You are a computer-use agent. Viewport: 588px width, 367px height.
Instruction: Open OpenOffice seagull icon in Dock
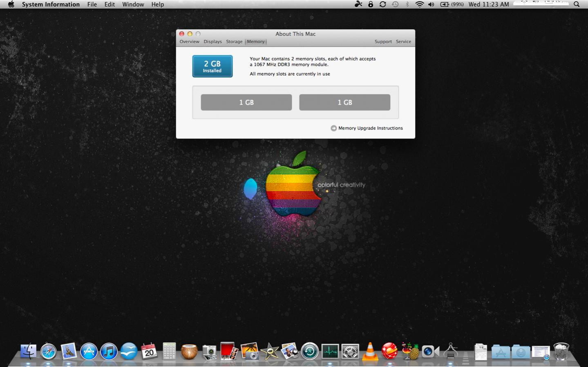[129, 351]
